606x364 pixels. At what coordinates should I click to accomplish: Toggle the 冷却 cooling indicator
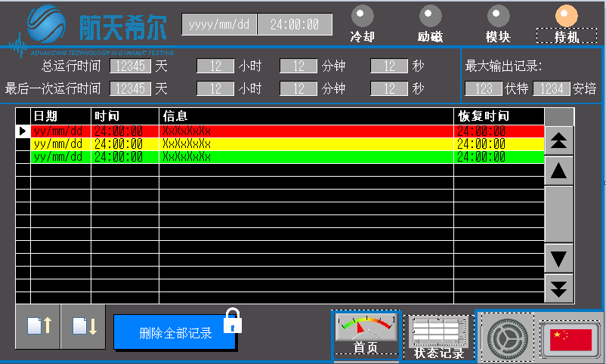click(363, 16)
